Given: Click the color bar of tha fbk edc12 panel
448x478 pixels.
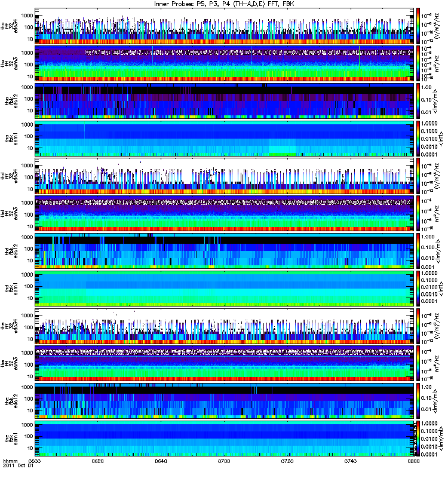Looking at the screenshot, I should (419, 101).
